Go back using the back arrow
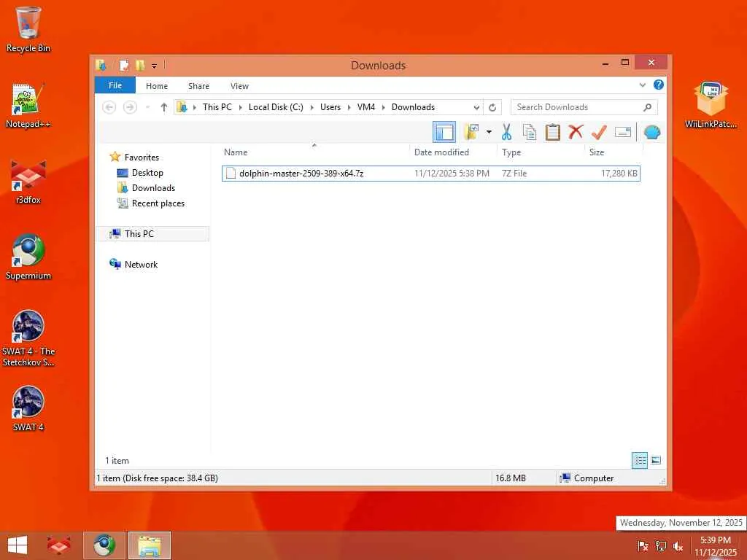 109,107
